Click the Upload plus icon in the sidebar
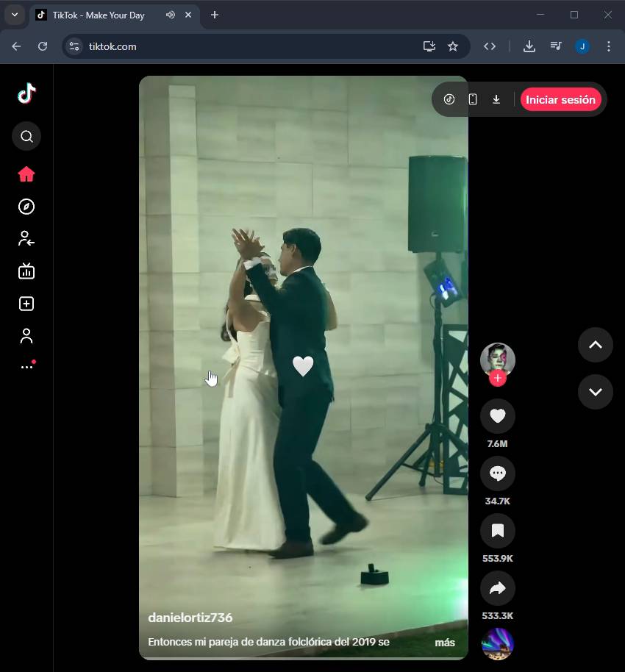This screenshot has width=625, height=672. click(26, 304)
